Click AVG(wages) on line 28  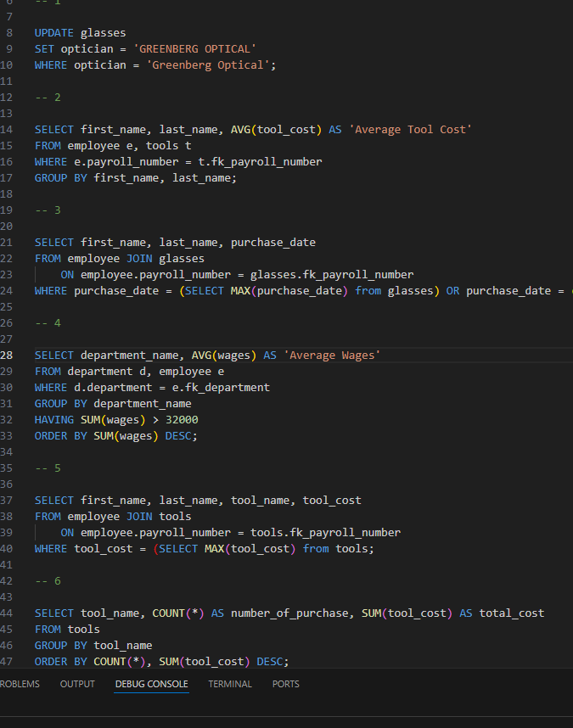coord(224,356)
